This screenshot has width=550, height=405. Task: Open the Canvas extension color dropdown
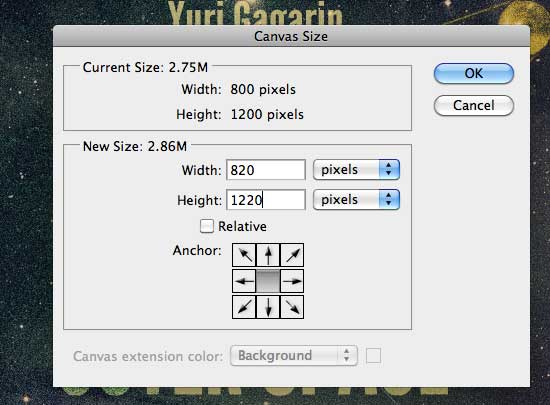pos(294,356)
